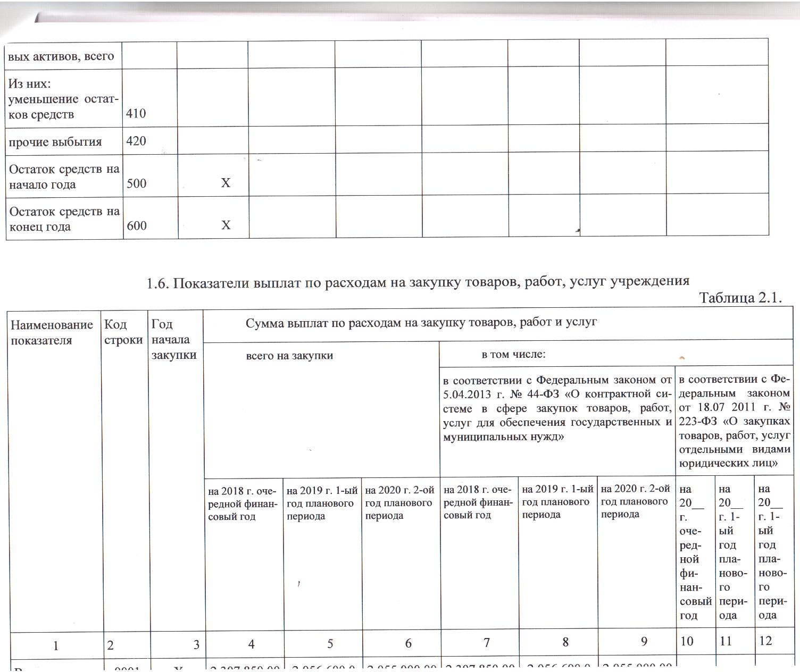
Task: Click the row code '420'
Action: pos(136,141)
